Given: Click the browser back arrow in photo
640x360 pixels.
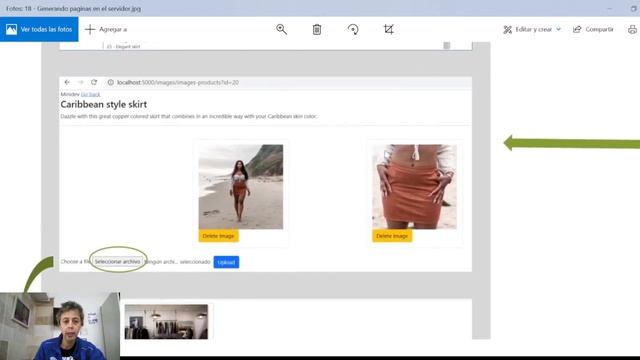Looking at the screenshot, I should [x=67, y=82].
